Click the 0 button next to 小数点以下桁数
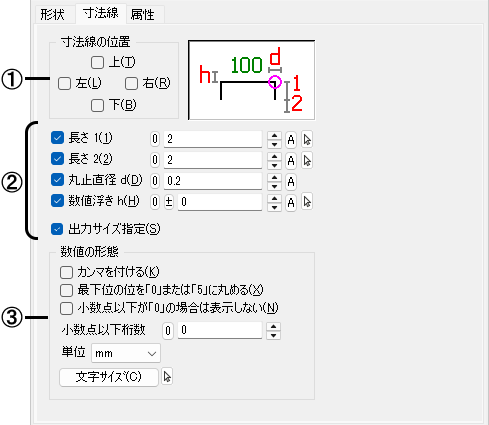The width and height of the screenshot is (489, 425). pos(168,331)
